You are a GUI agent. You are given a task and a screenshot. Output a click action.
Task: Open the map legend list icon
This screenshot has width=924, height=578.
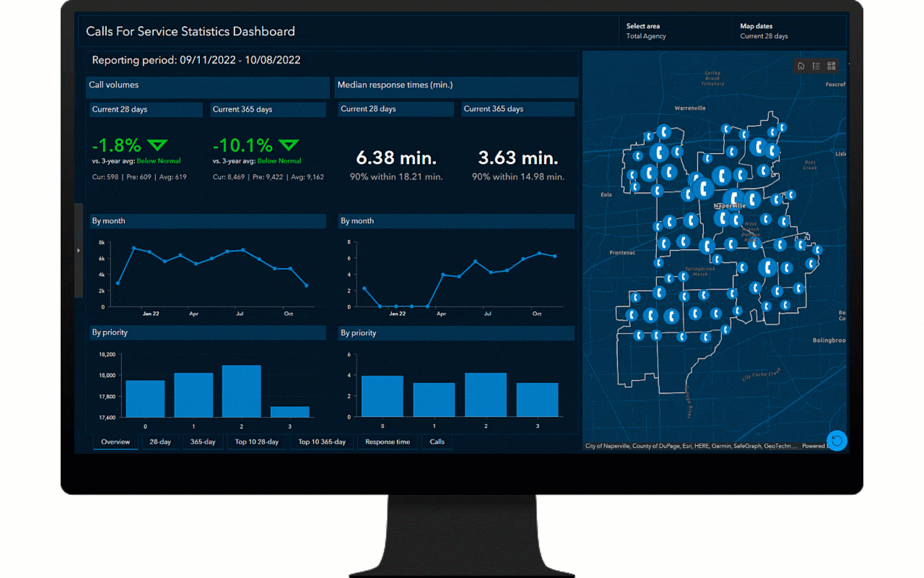[816, 66]
